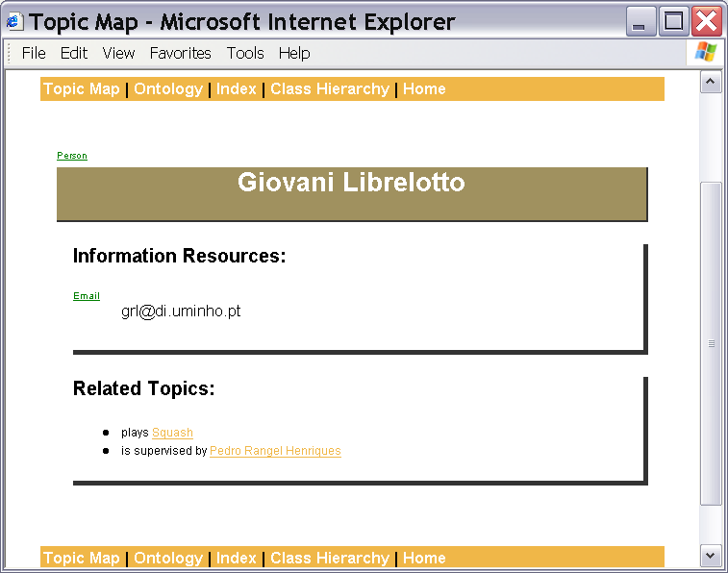The image size is (728, 573).
Task: Click the Windows flag logo in menu bar
Action: 706,52
